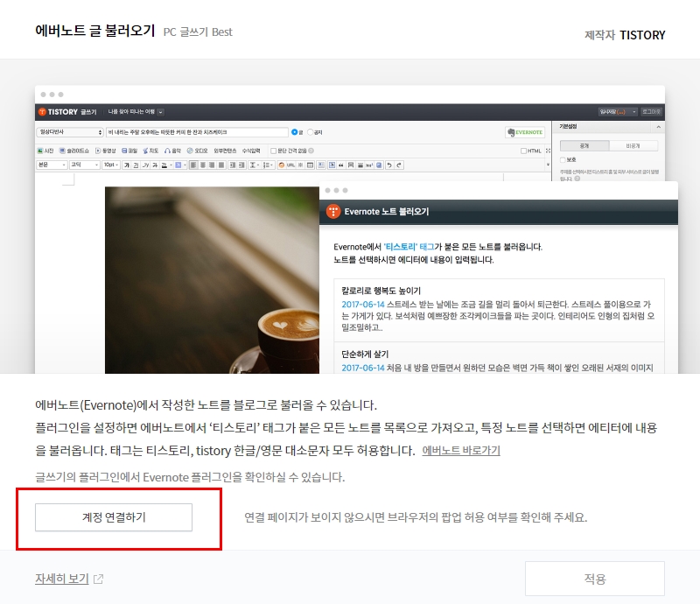Screen dimensions: 700x604
Task: Open the 에버노트 바로가기 link
Action: pyautogui.click(x=461, y=450)
